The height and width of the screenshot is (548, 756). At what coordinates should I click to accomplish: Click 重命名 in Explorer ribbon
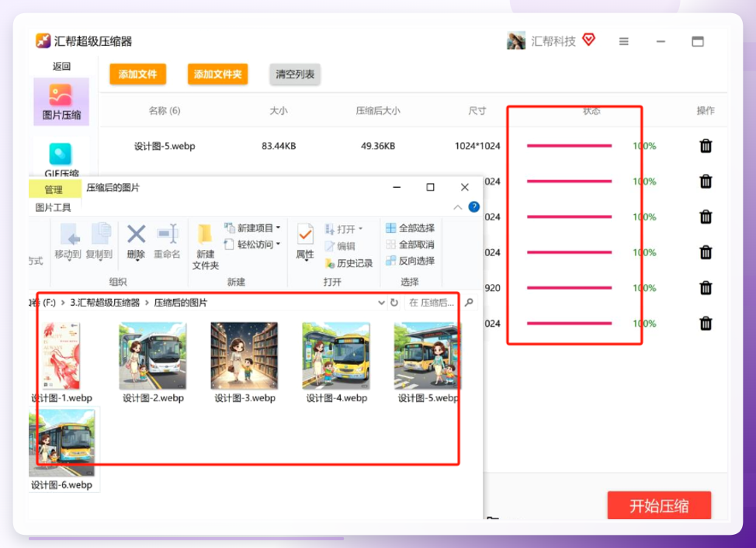click(168, 242)
